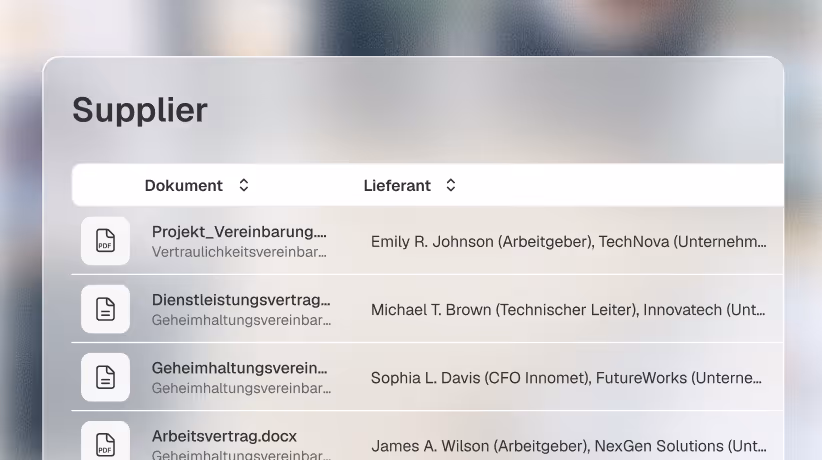Click the document icon for Geheimhaltungsverein… row
Image resolution: width=822 pixels, height=460 pixels.
click(105, 377)
